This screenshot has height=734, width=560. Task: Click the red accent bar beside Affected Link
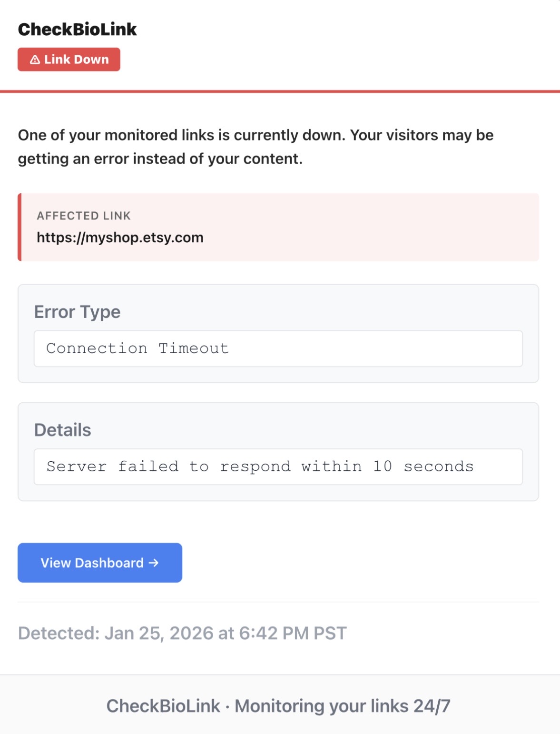click(x=20, y=227)
